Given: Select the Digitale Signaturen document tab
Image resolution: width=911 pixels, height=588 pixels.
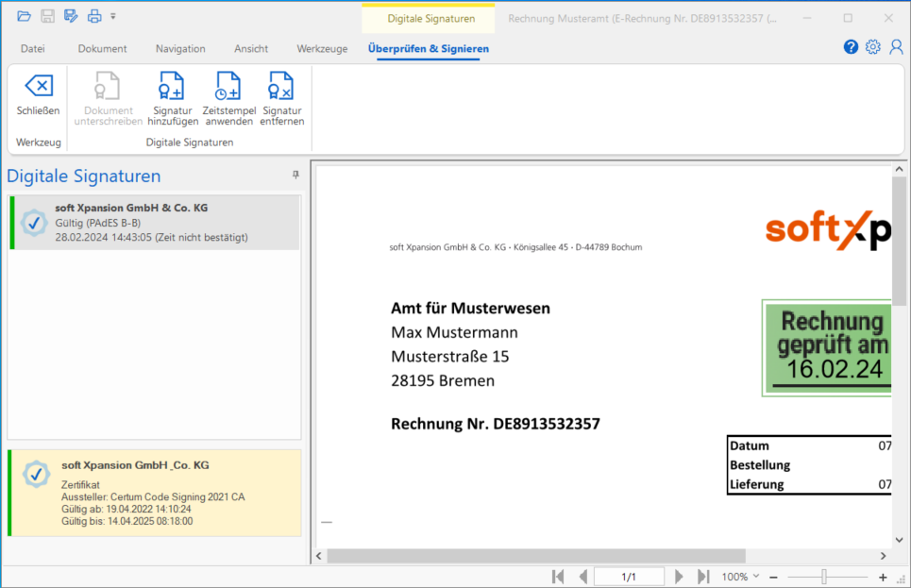Looking at the screenshot, I should (430, 18).
